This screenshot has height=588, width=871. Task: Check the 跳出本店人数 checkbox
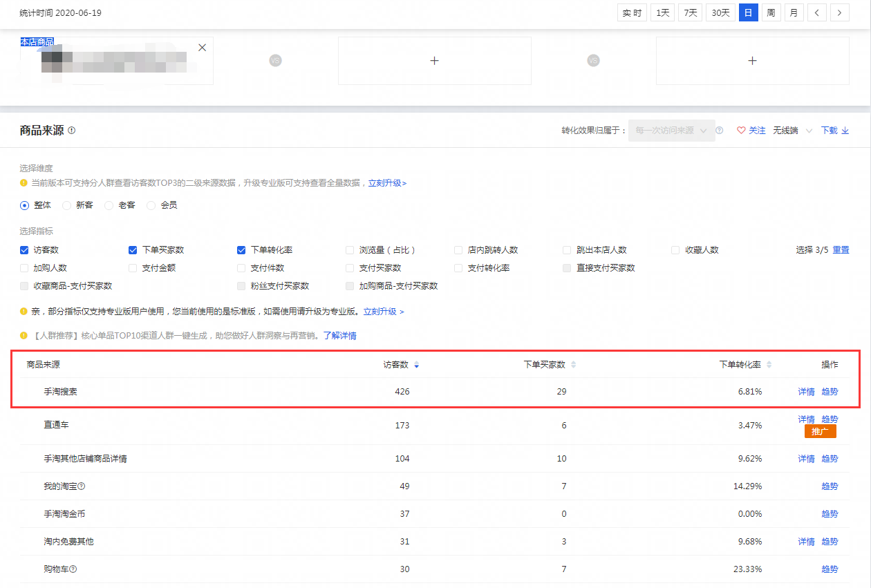pyautogui.click(x=568, y=250)
